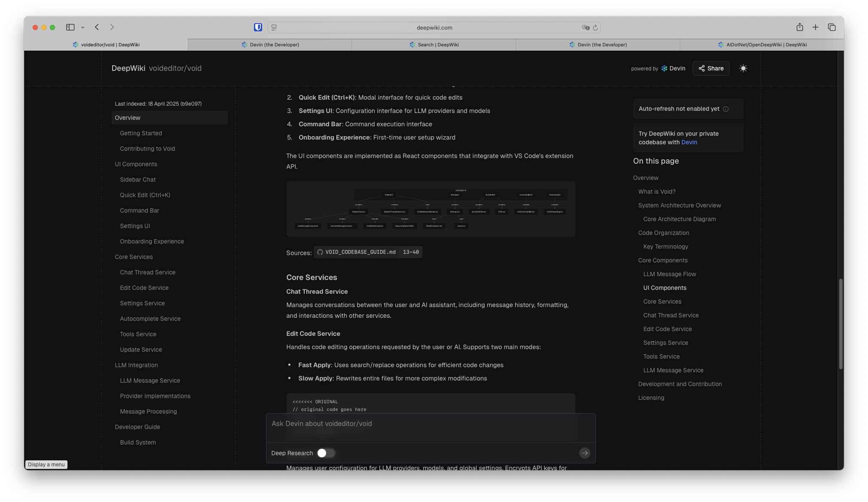
Task: Go forward with the forward arrow
Action: [112, 27]
